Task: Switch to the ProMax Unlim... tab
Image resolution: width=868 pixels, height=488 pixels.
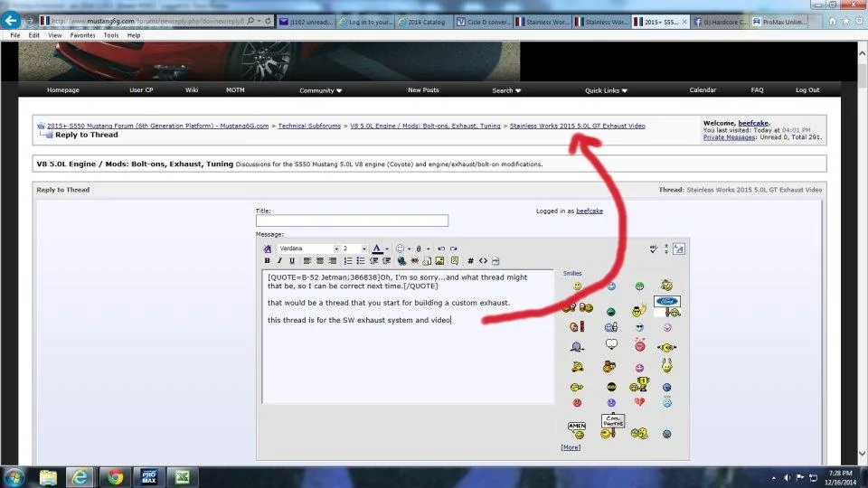Action: pos(780,22)
